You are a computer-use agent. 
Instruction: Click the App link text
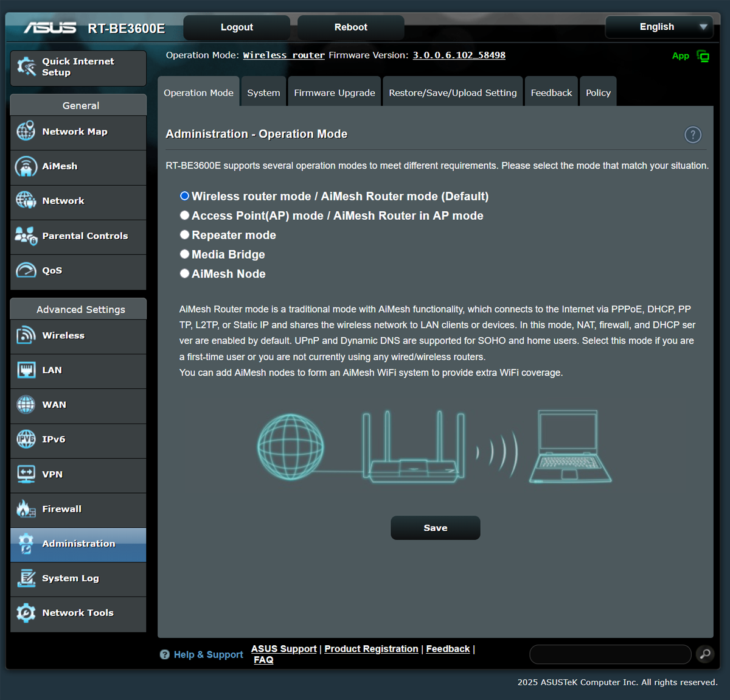[681, 56]
